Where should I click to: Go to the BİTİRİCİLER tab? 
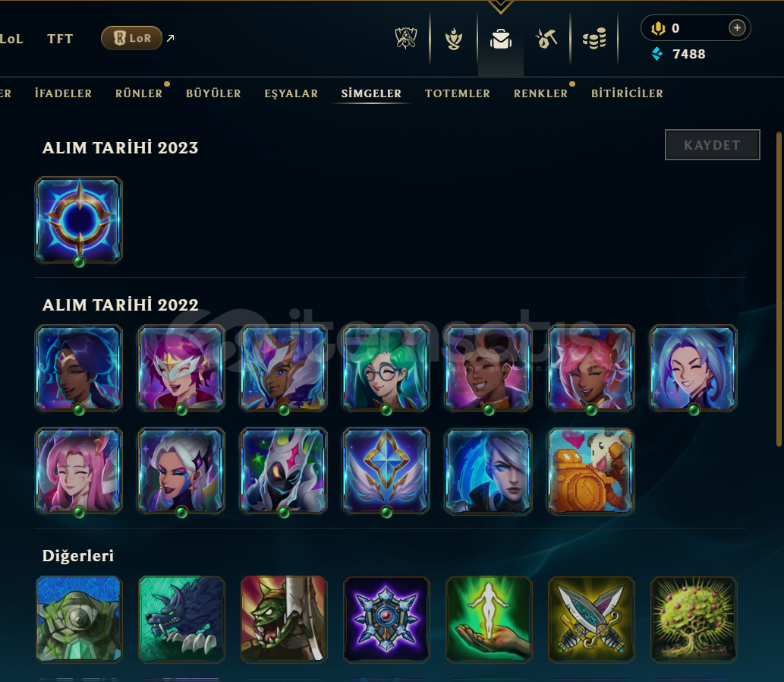coord(627,93)
